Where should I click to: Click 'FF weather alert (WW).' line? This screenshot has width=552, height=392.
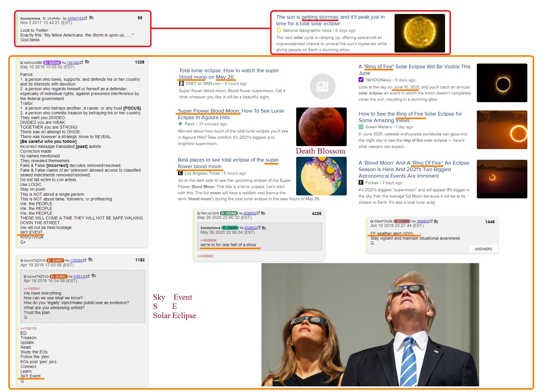click(x=392, y=233)
